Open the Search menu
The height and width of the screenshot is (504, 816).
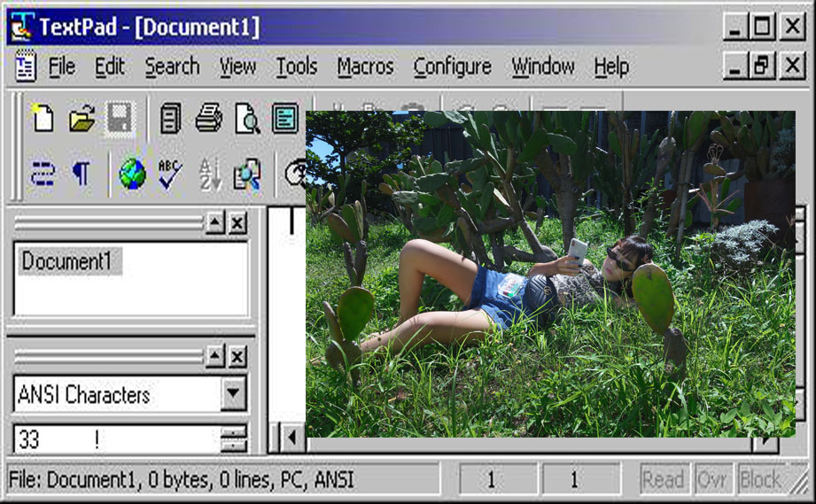pos(172,66)
